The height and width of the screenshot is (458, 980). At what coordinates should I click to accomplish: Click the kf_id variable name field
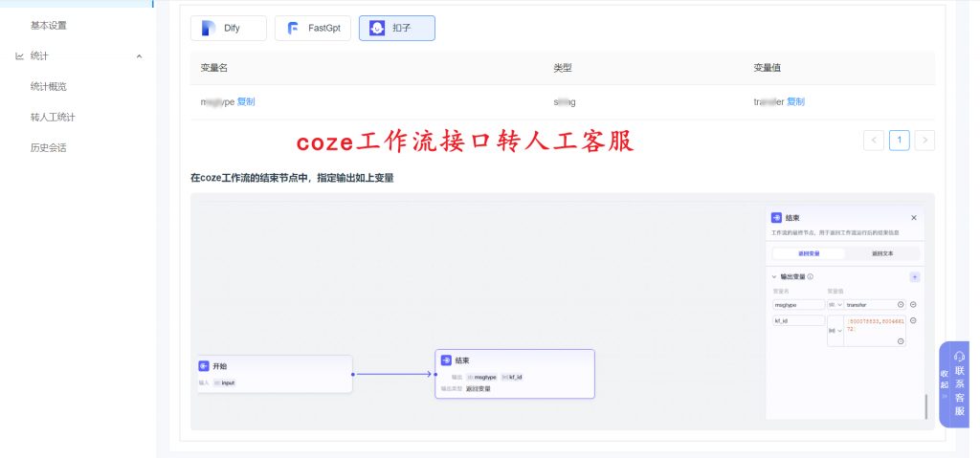[799, 320]
